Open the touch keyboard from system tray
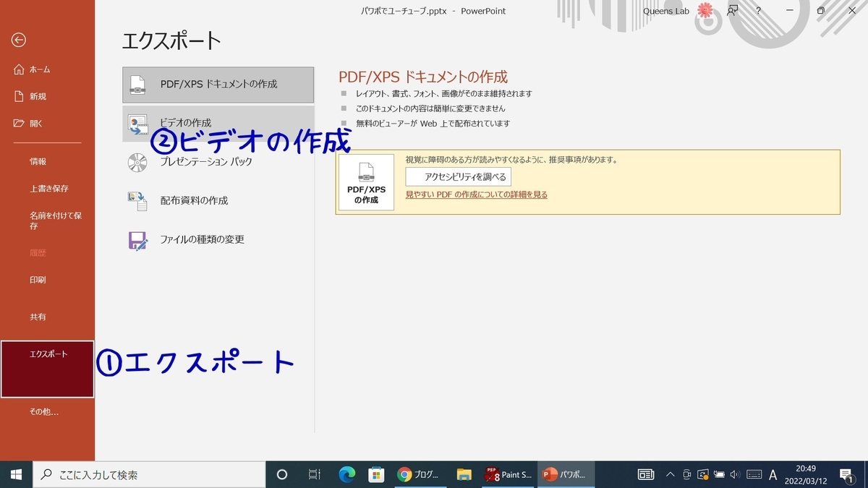The image size is (868, 488). (754, 475)
